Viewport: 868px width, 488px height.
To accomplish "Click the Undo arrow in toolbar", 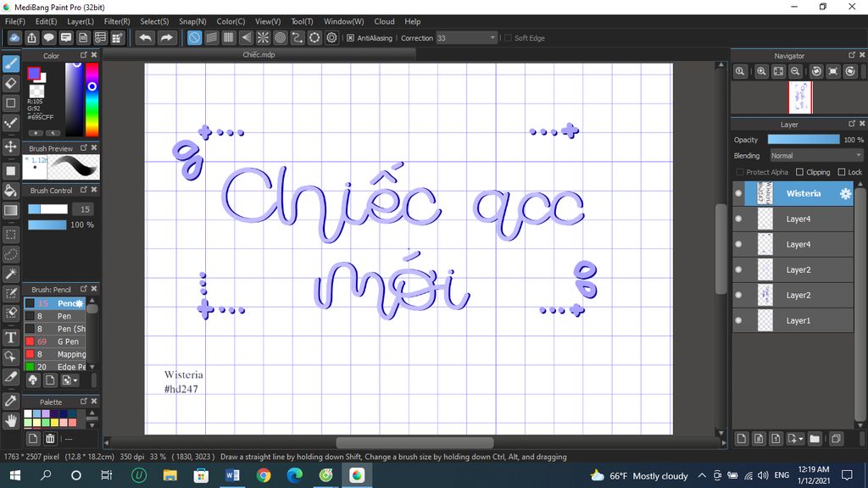I will point(145,37).
